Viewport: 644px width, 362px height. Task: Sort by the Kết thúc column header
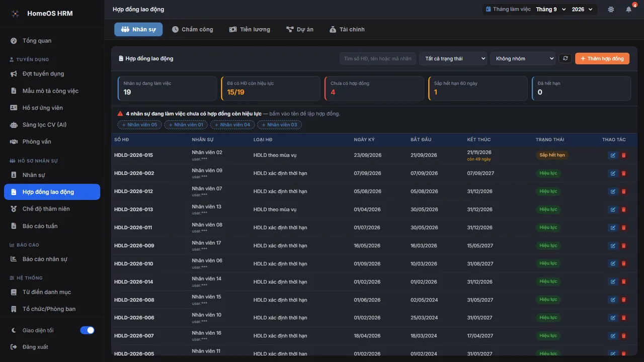[479, 140]
